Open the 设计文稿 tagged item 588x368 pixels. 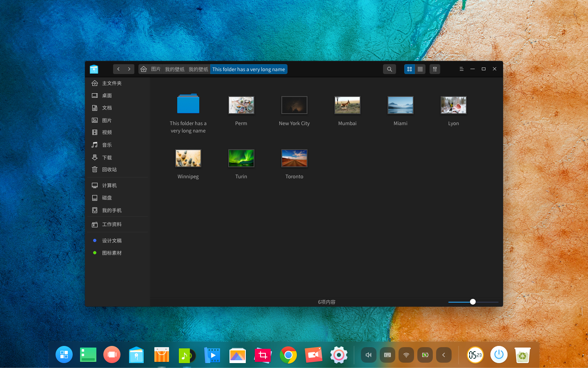(x=111, y=240)
